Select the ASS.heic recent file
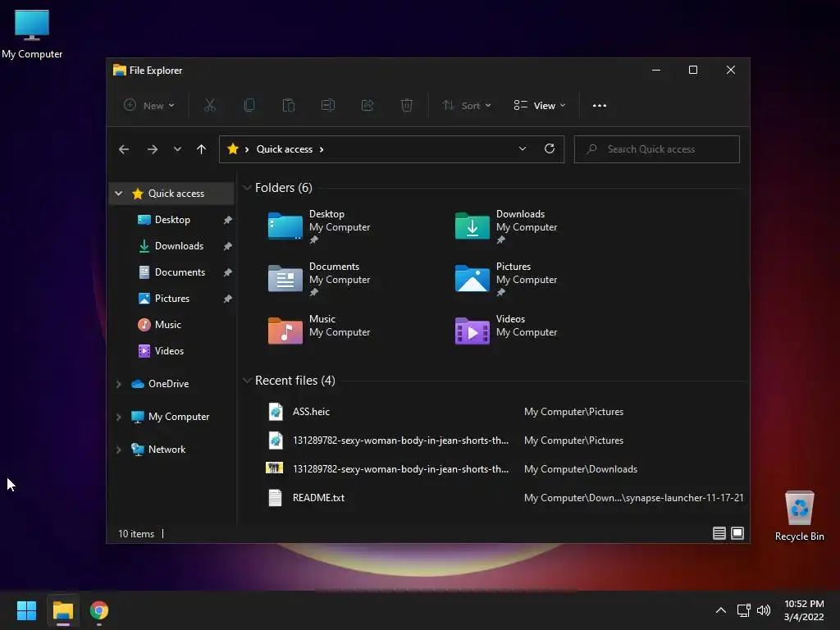 (x=504, y=412)
